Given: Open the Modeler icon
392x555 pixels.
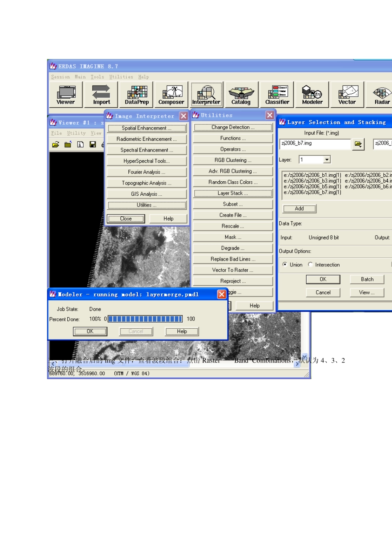Looking at the screenshot, I should (x=312, y=95).
